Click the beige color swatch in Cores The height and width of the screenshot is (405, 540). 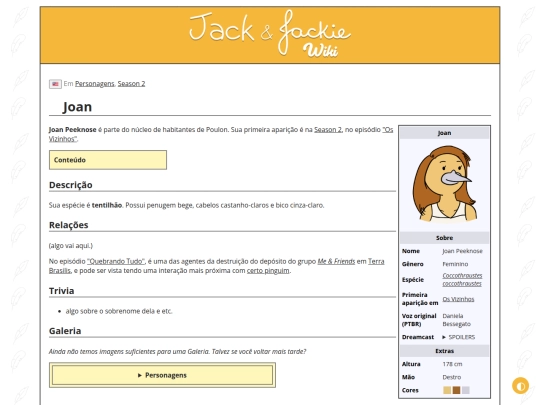click(x=447, y=390)
